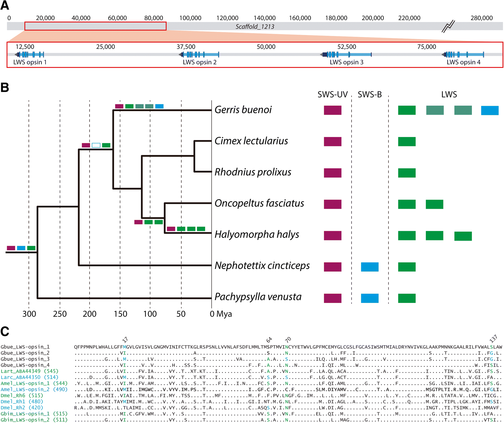
Task: Click the SWS-UV column header
Action: 333,94
